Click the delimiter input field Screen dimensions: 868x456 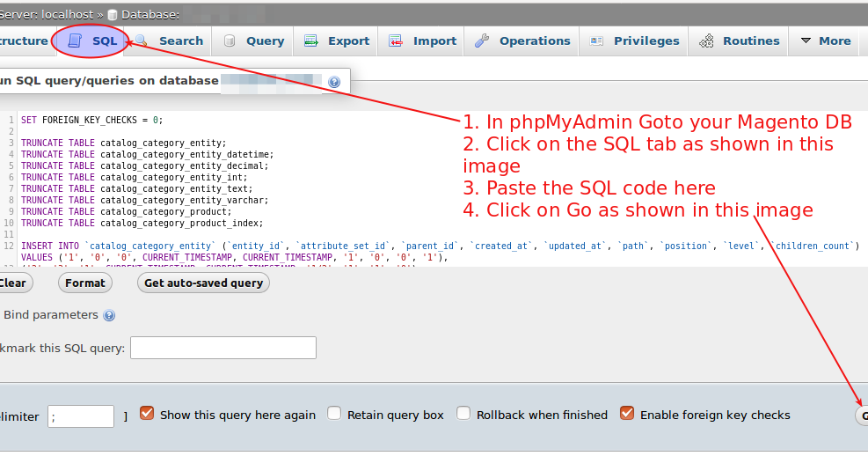pos(81,416)
